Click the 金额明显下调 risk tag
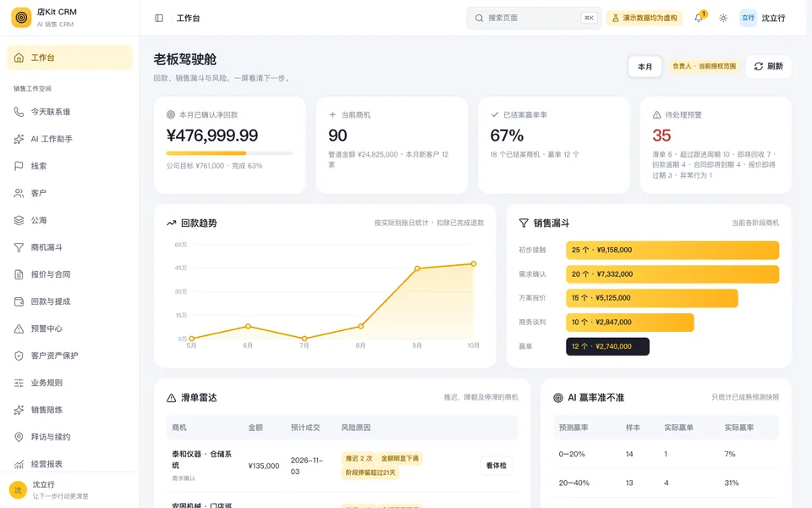The height and width of the screenshot is (508, 812). 400,458
